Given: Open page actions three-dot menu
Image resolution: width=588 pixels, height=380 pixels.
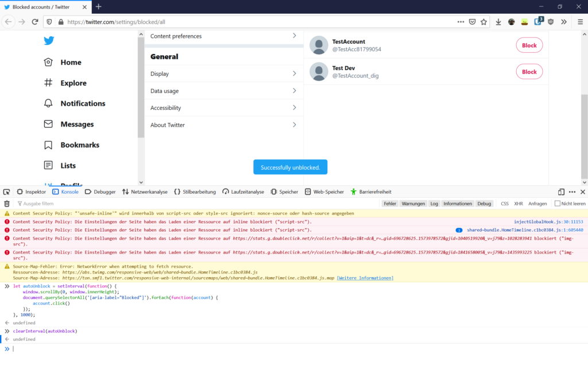Looking at the screenshot, I should [x=461, y=22].
